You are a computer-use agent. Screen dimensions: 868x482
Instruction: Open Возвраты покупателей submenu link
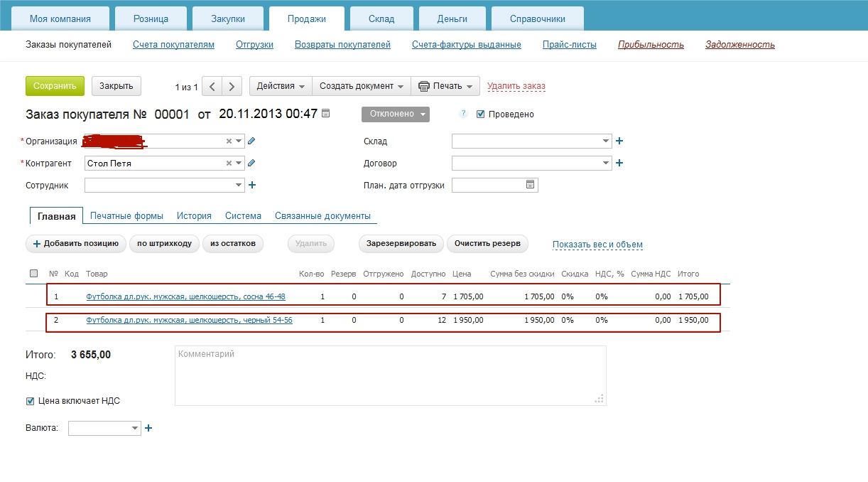point(342,45)
